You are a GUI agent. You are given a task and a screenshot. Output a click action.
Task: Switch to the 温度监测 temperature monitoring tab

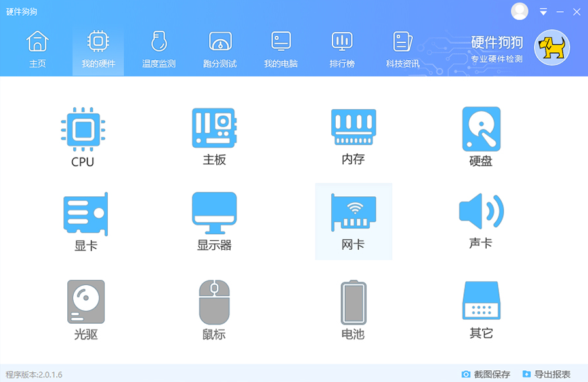159,50
